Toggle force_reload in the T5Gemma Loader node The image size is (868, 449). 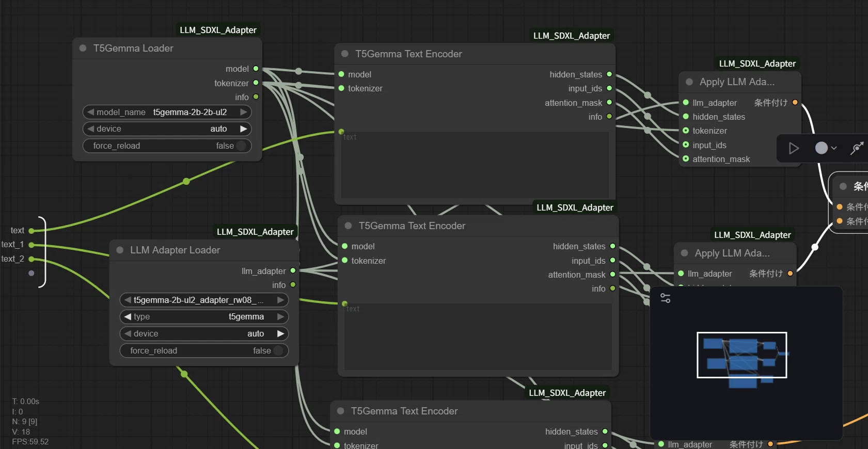(167, 146)
